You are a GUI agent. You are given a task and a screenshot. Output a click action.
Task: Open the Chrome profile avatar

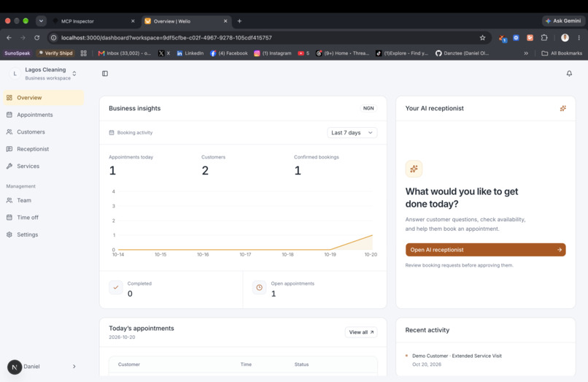point(565,38)
